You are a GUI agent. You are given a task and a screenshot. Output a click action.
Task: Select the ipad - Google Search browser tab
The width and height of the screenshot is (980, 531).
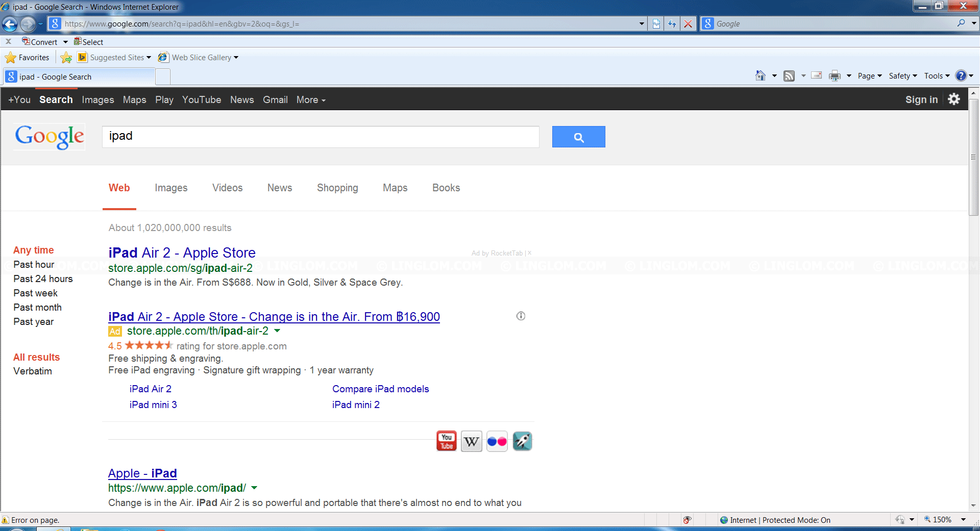(79, 77)
